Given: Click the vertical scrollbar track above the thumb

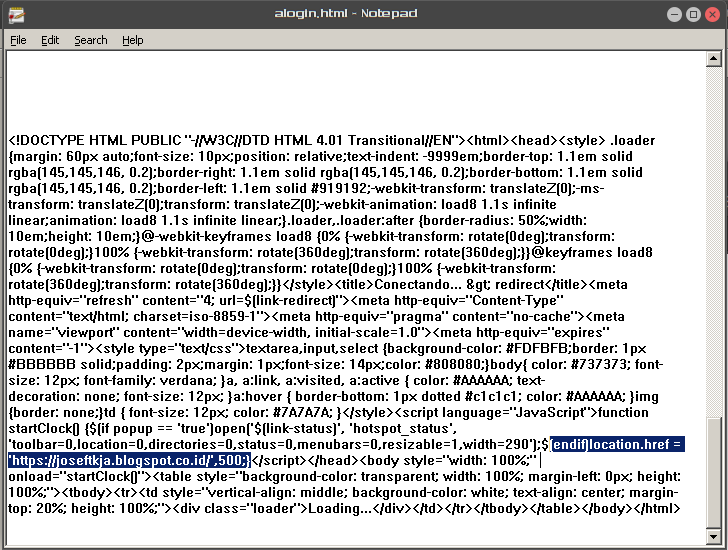Looking at the screenshot, I should (x=713, y=241).
